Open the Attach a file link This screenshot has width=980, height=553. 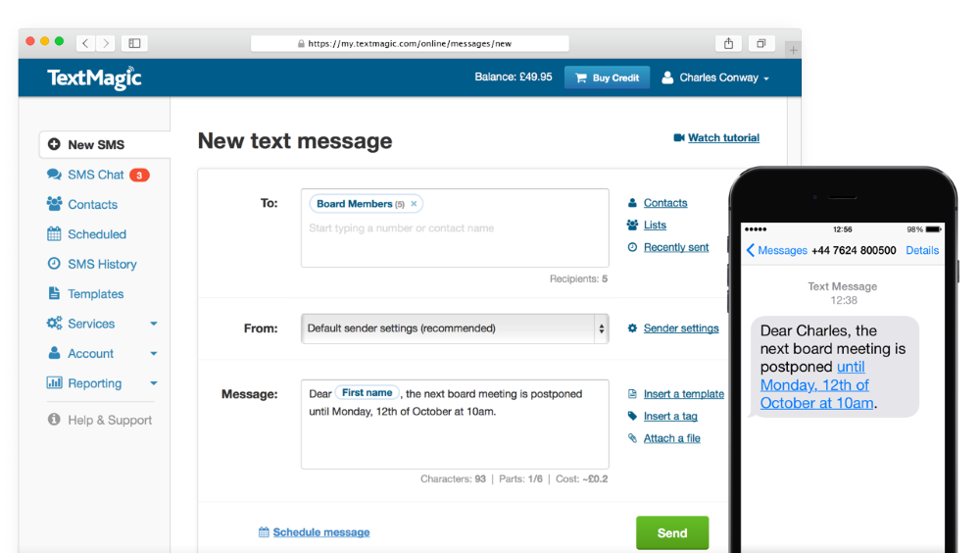672,438
